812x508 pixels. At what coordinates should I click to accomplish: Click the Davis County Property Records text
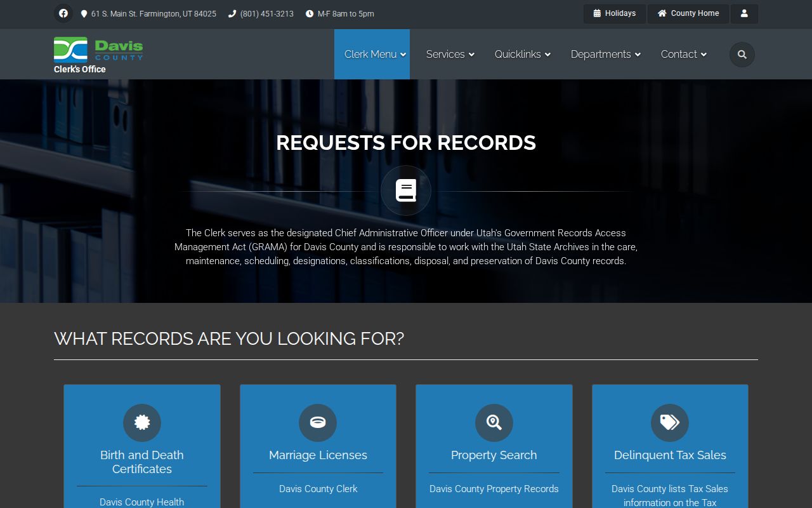pos(494,489)
